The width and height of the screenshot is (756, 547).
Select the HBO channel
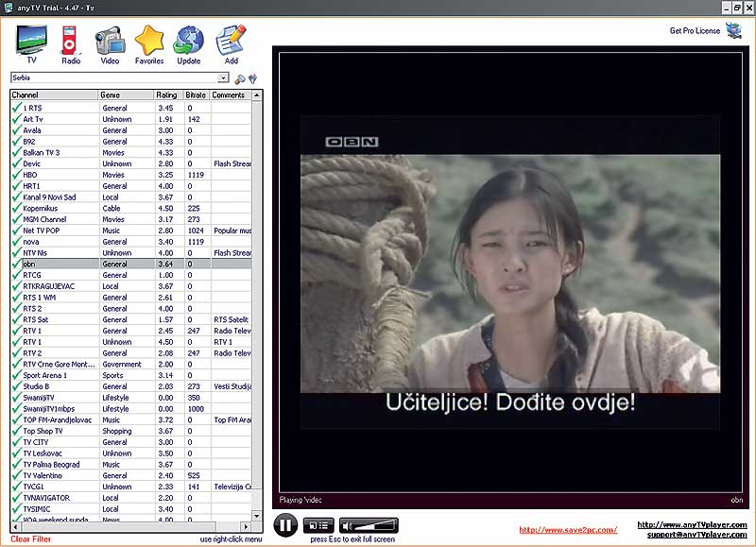(130, 175)
